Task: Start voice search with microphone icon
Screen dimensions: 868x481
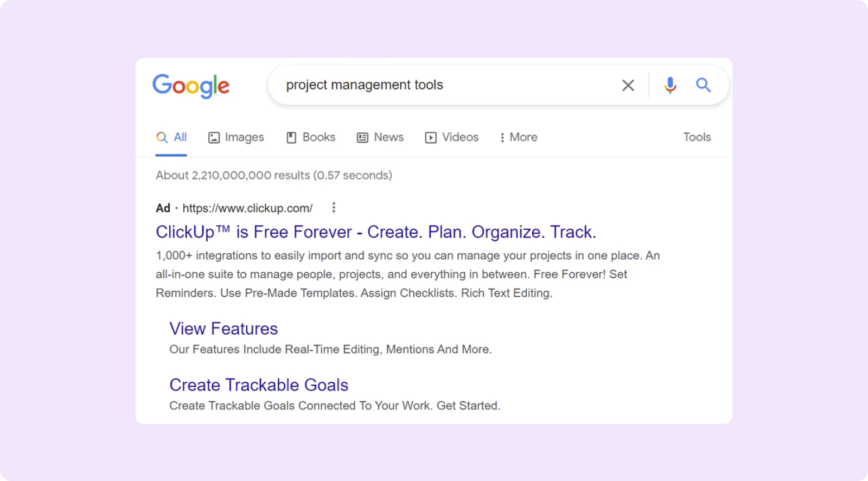Action: point(670,85)
